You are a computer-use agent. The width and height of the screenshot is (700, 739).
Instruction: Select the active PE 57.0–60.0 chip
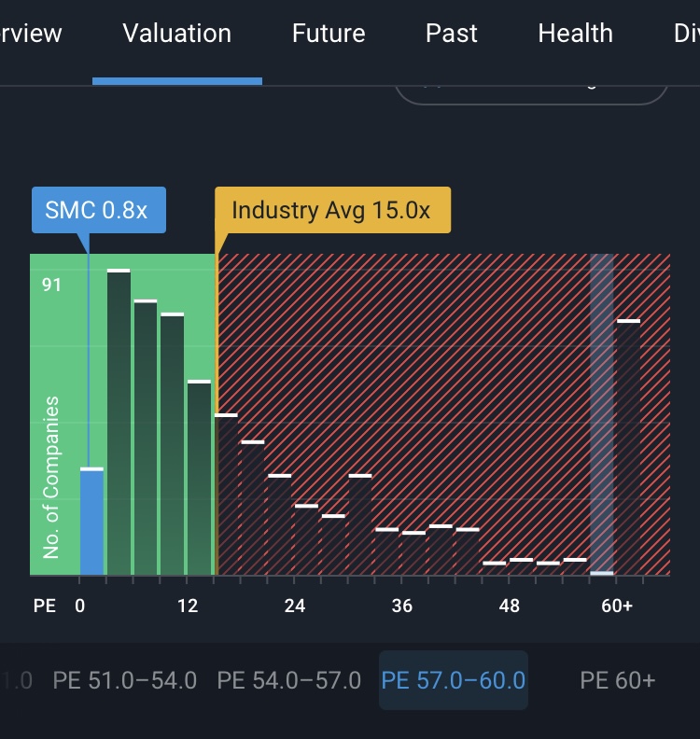453,680
